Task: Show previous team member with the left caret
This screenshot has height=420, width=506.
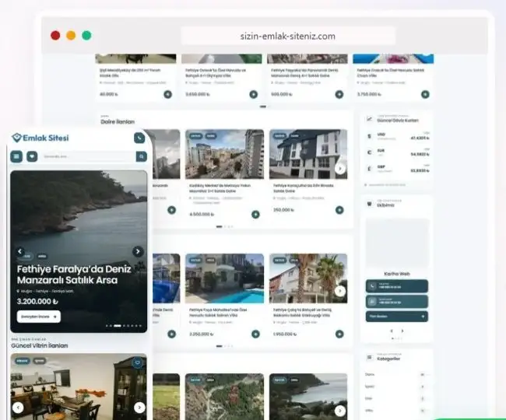Action: (x=392, y=331)
